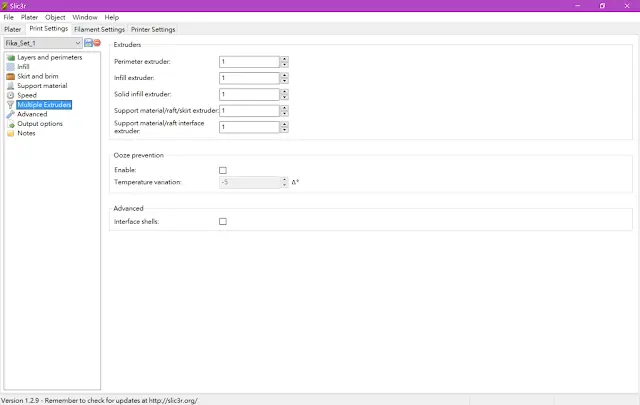The image size is (640, 405).
Task: Open the Plater menu
Action: tap(29, 17)
